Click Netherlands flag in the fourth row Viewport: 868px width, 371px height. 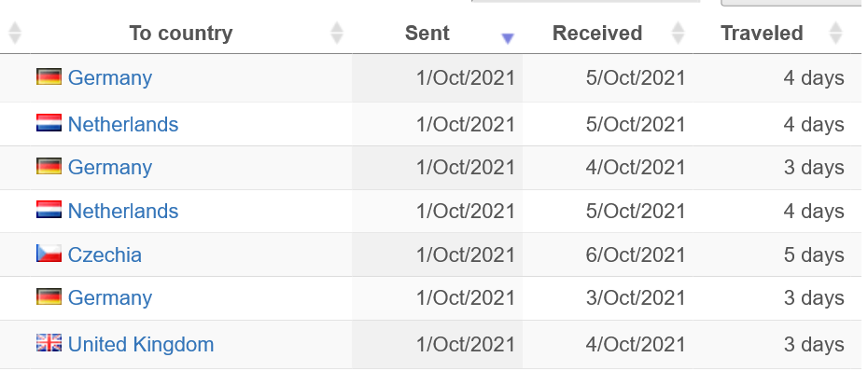(x=49, y=210)
